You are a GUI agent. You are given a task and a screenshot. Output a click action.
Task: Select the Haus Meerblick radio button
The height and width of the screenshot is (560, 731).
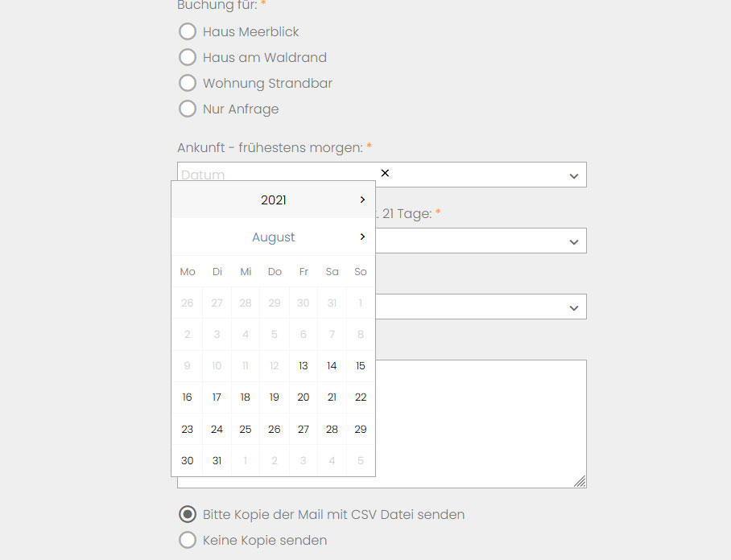tap(188, 31)
